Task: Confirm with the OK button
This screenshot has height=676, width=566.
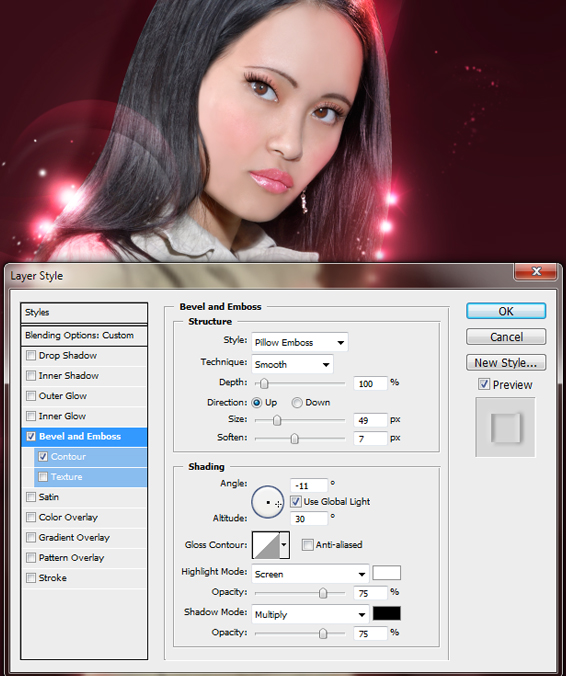Action: point(506,311)
